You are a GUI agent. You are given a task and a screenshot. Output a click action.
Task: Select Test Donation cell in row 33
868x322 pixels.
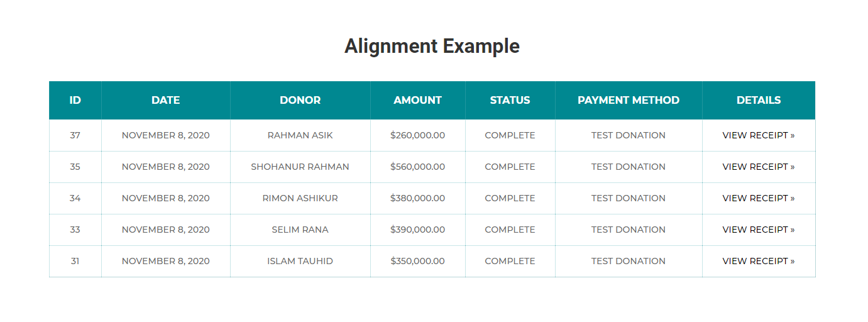629,230
